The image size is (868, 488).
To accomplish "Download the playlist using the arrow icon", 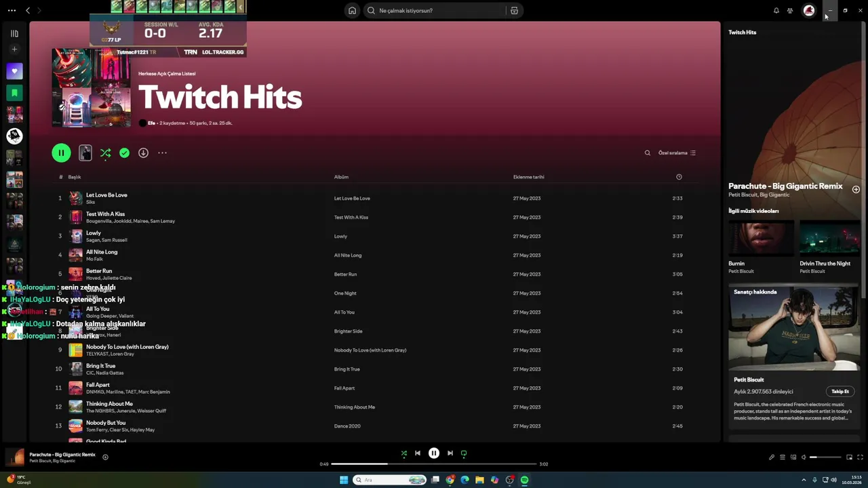I will point(143,153).
